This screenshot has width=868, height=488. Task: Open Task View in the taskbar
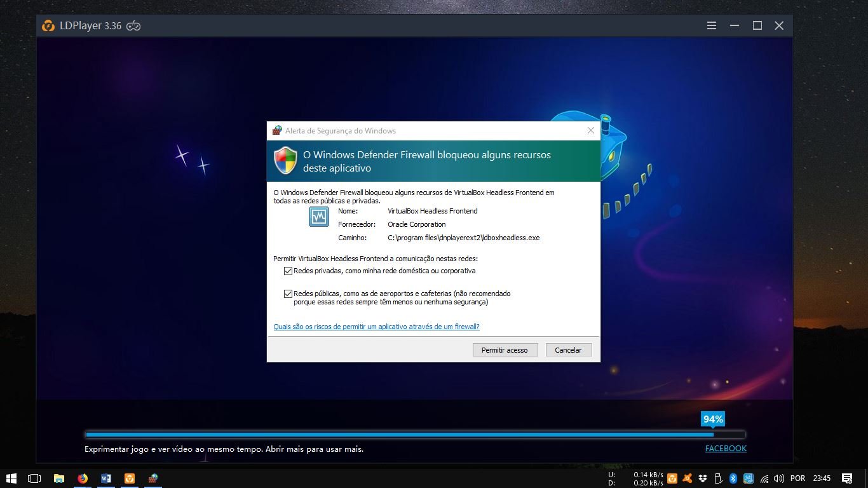34,478
